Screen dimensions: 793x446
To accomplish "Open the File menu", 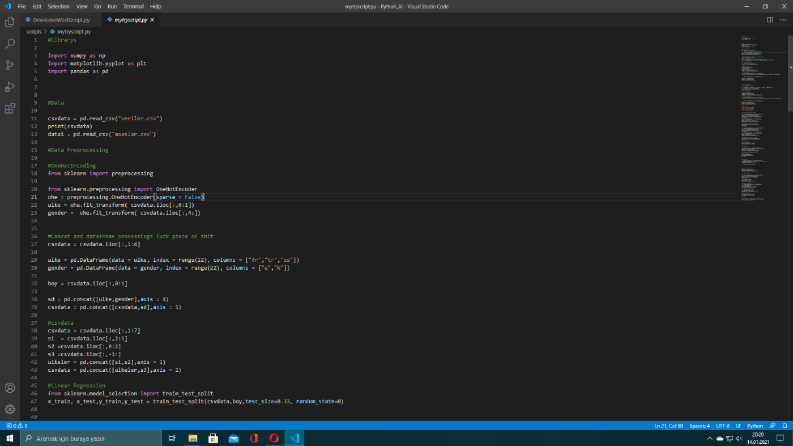I will click(22, 7).
